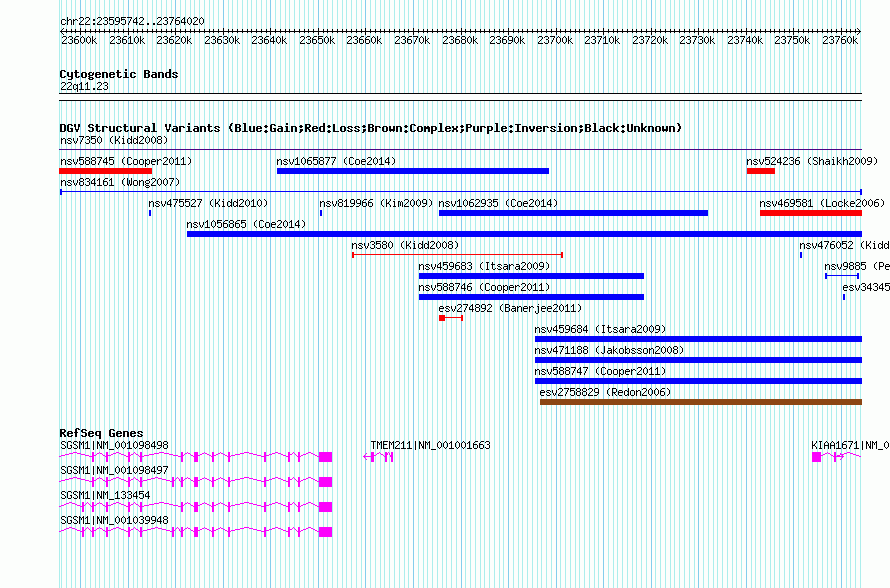Click the TMEM211|NM_001001663 gene label

pos(430,446)
